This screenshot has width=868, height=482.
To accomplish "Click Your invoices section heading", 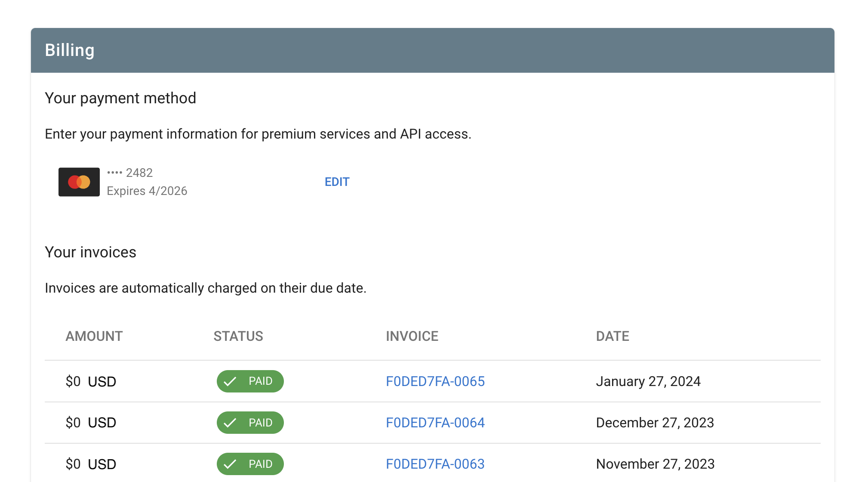I will (90, 252).
